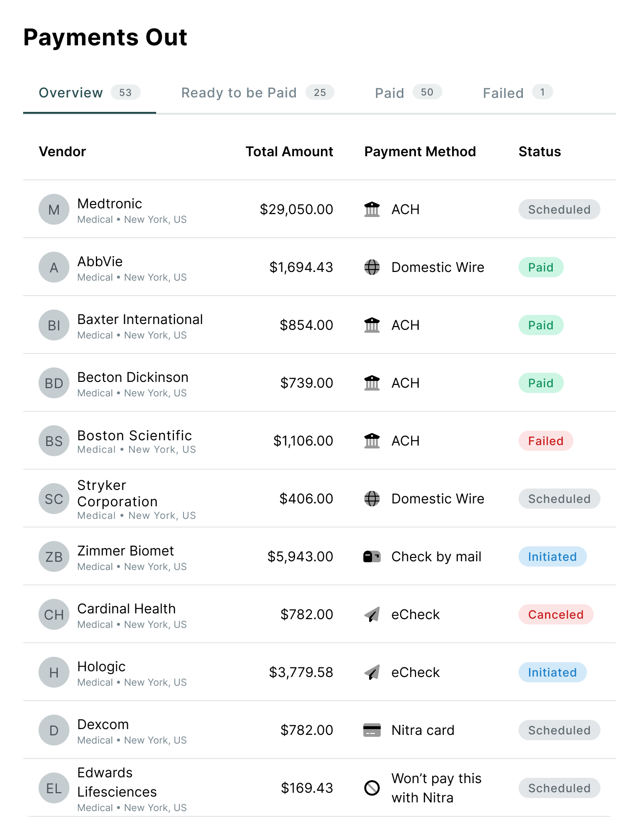Image resolution: width=639 pixels, height=840 pixels.
Task: Click the Scheduled badge for Dexcom
Action: click(x=559, y=730)
